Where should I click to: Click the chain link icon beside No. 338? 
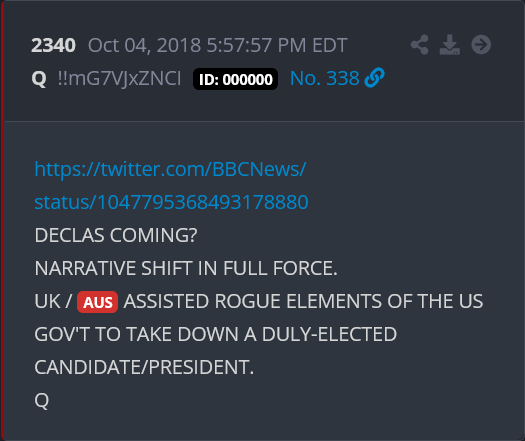374,78
